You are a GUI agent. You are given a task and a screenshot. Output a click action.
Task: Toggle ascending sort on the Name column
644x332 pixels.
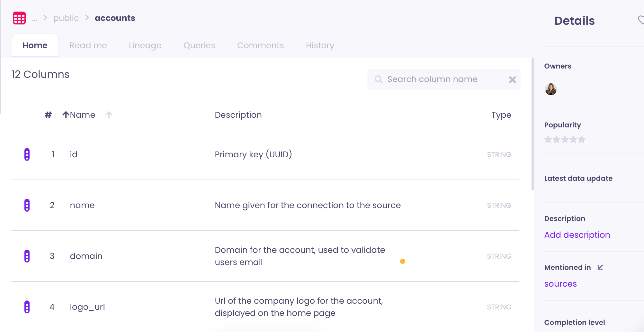pyautogui.click(x=66, y=115)
